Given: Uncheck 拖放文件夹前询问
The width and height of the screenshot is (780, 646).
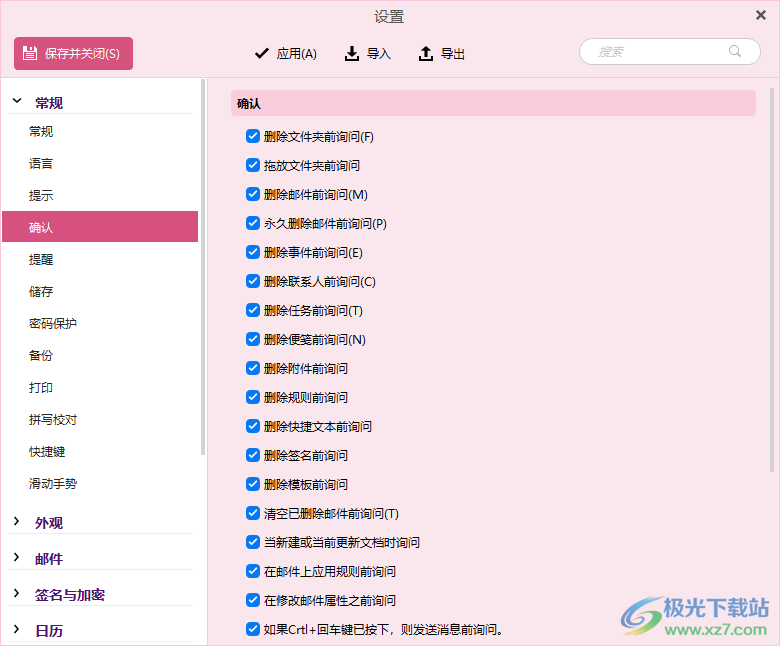Looking at the screenshot, I should coord(253,165).
